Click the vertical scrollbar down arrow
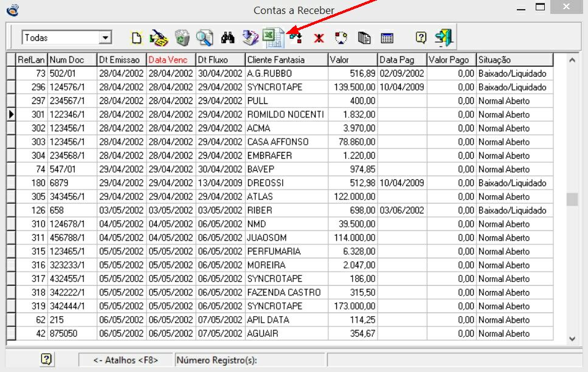 click(572, 339)
